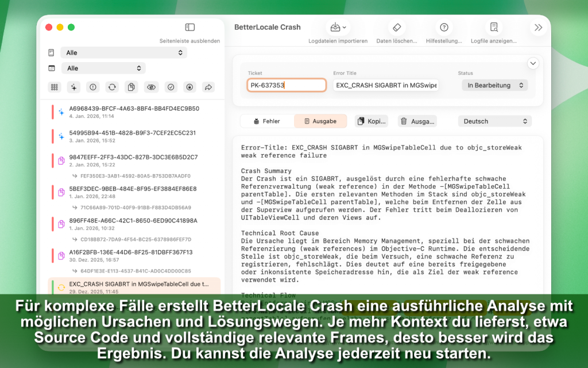Toggle the checkmark circle filter
Screen dimensions: 588x368
(x=171, y=87)
